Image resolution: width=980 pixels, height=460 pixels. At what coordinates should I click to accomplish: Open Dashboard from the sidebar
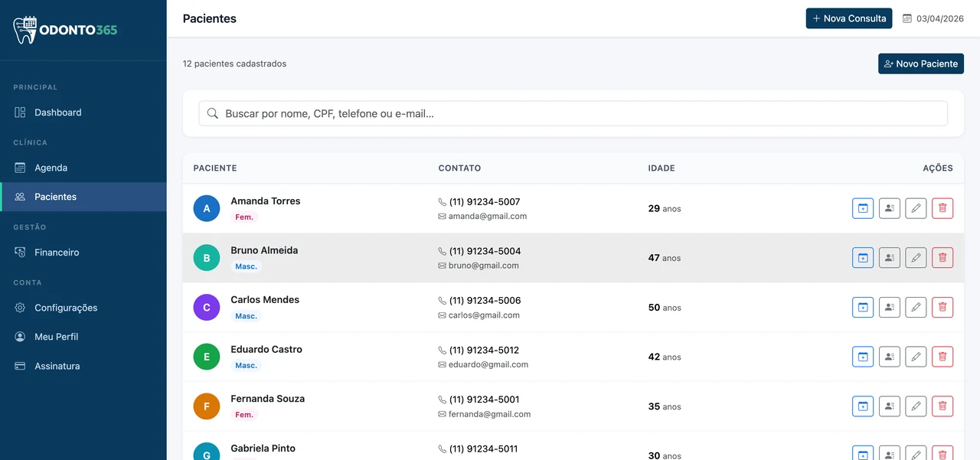click(x=57, y=113)
